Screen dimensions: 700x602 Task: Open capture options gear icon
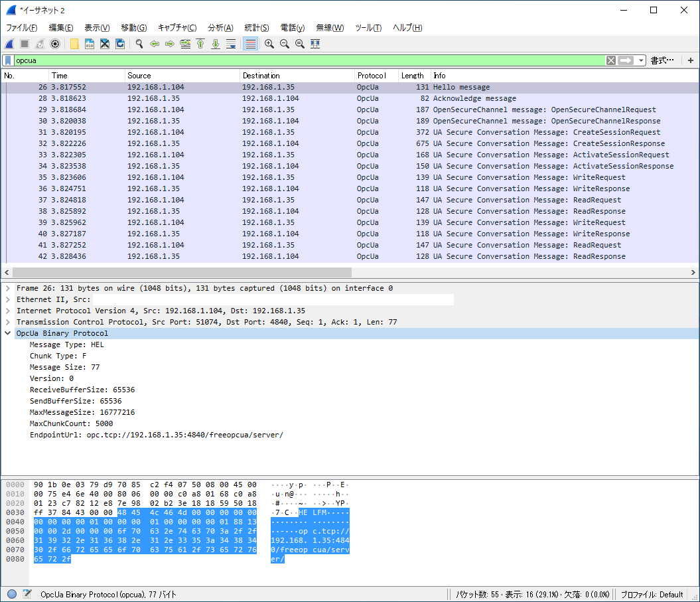coord(55,44)
